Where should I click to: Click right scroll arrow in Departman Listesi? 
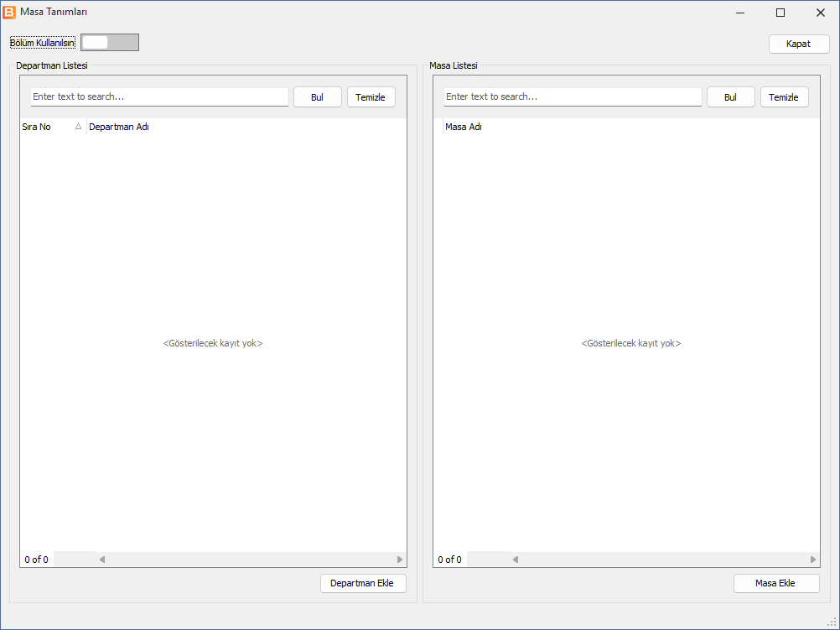(400, 560)
